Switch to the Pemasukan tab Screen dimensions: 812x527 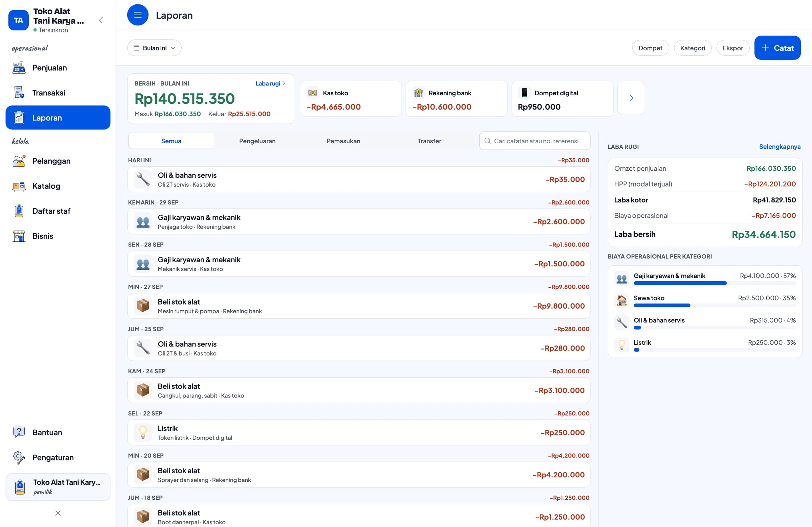(x=343, y=141)
